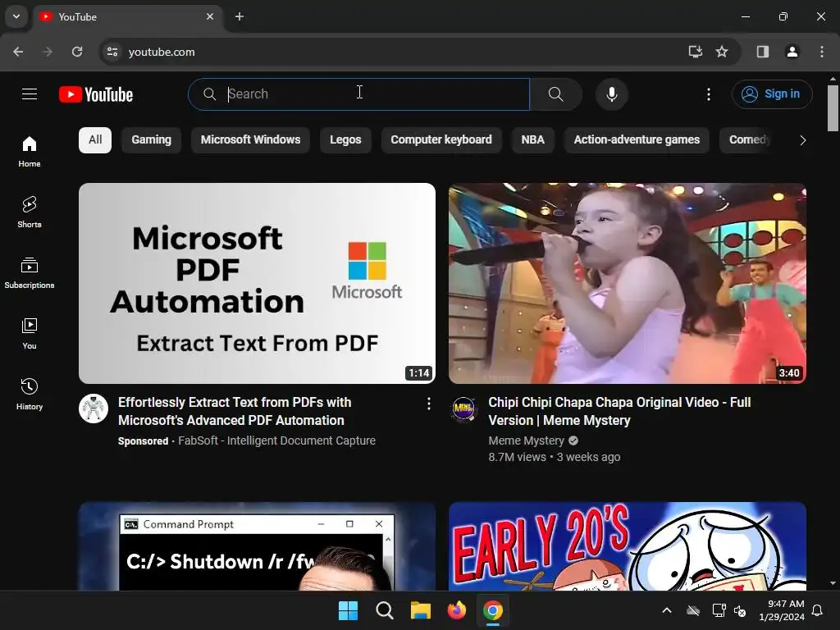840x630 pixels.
Task: Select the Microsoft Windows filter chip
Action: click(250, 139)
